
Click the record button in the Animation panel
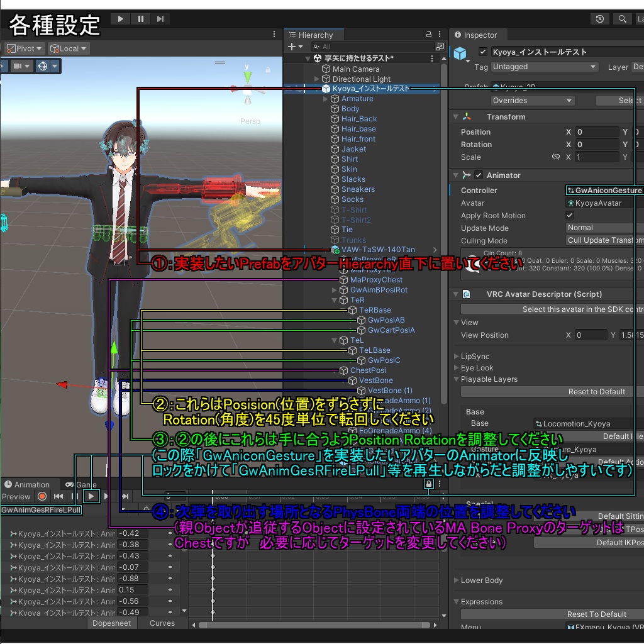(x=42, y=497)
